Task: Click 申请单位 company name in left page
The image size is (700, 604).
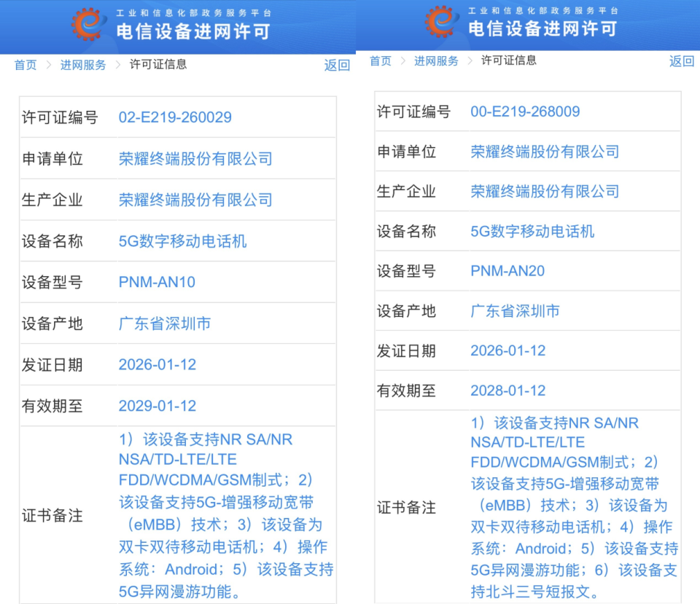Action: click(x=195, y=159)
